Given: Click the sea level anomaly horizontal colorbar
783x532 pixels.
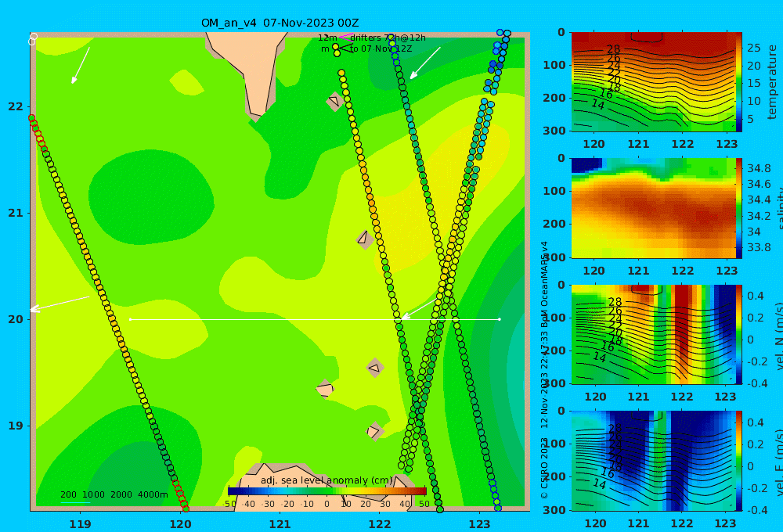Looking at the screenshot, I should [327, 491].
